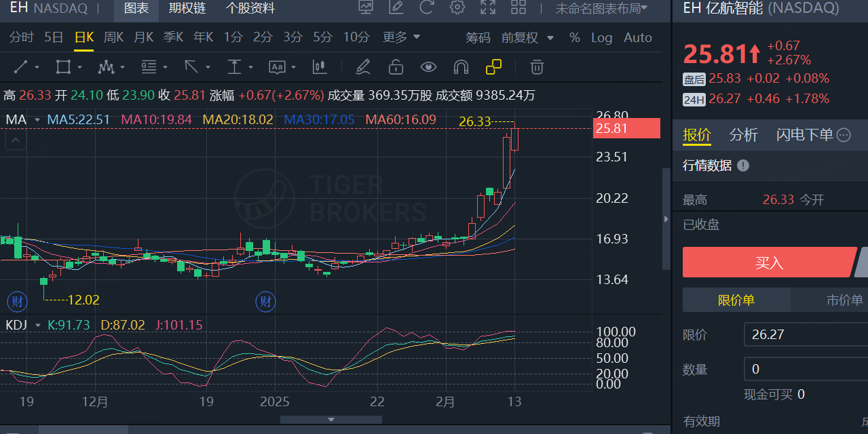Collapse right panel using side arrow
868x434 pixels.
(665, 219)
